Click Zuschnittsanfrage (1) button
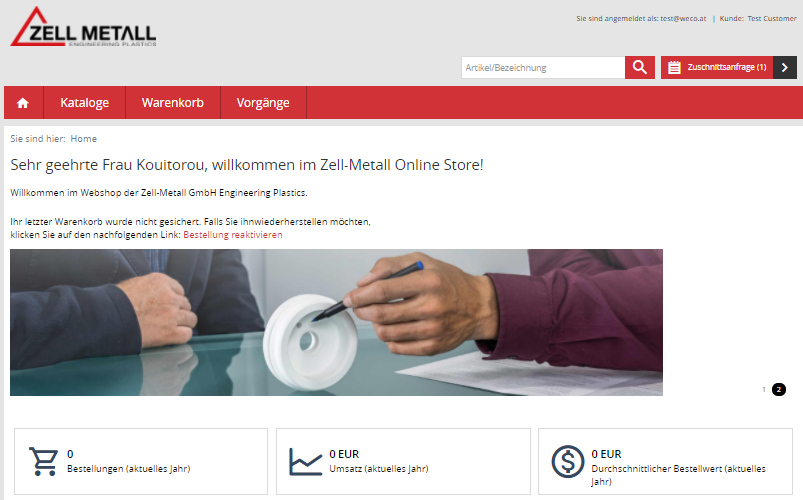The image size is (803, 500). 717,67
